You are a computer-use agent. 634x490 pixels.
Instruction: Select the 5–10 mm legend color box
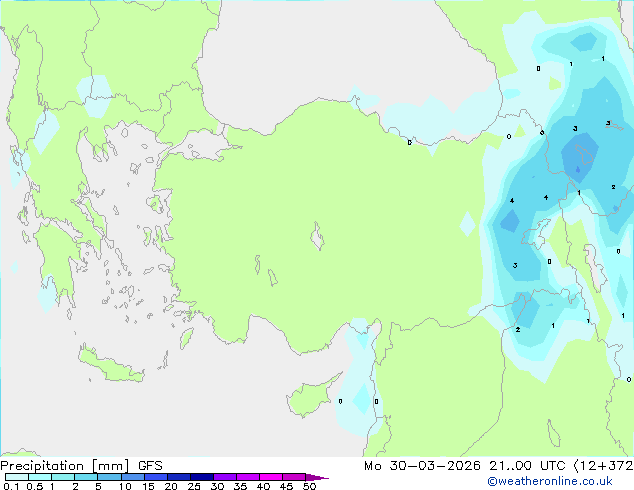pyautogui.click(x=109, y=477)
